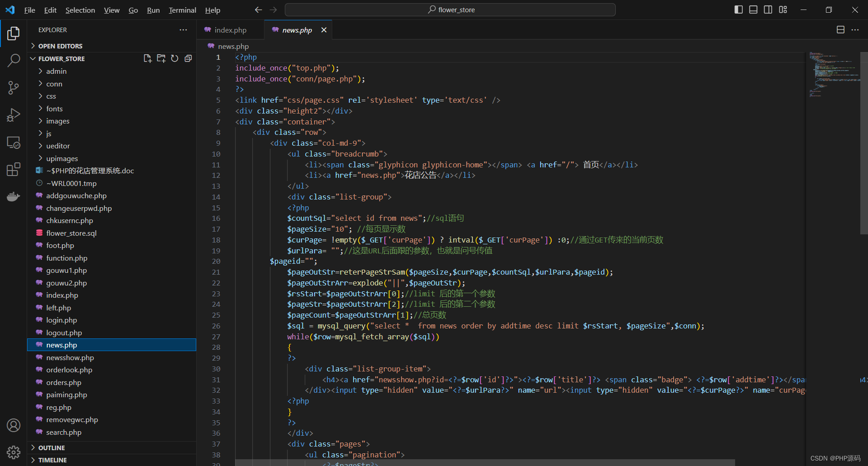868x466 pixels.
Task: Switch to index.php editor tab
Action: (x=230, y=30)
